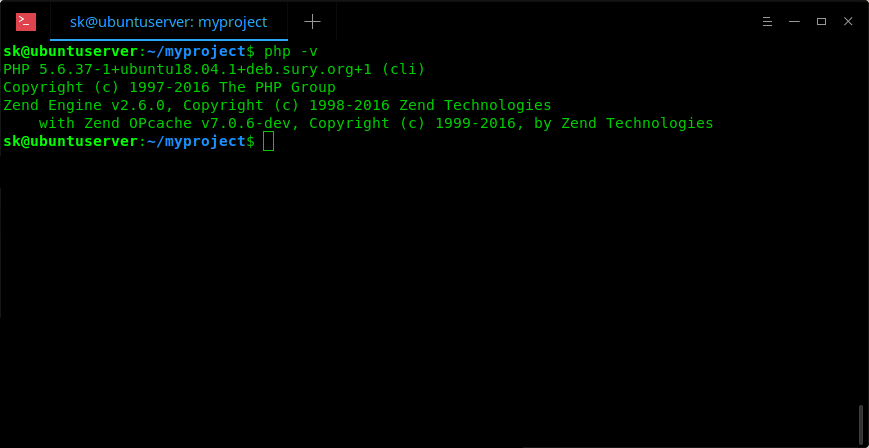Viewport: 869px width, 448px height.
Task: Click the PHP 5.6.37-1 version text
Action: 57,69
